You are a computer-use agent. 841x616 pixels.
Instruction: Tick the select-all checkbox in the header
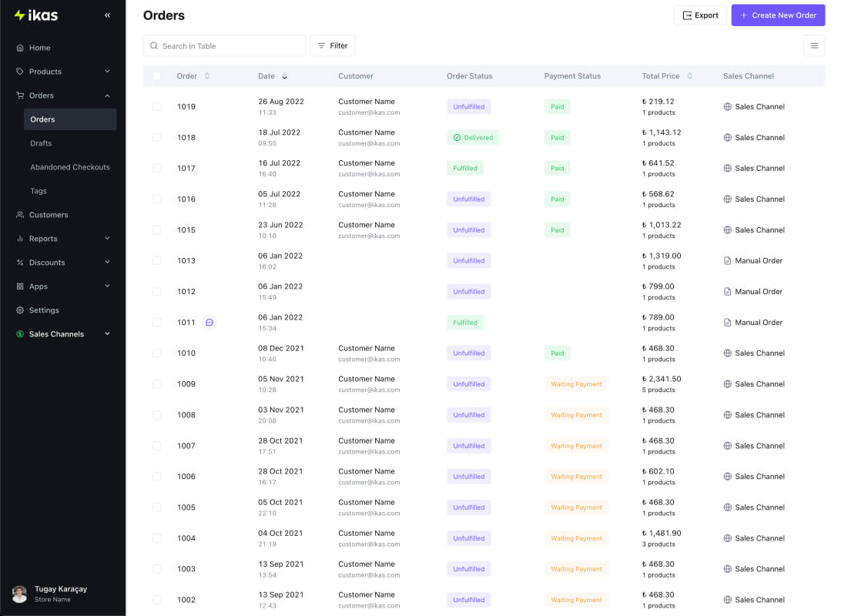(x=156, y=76)
